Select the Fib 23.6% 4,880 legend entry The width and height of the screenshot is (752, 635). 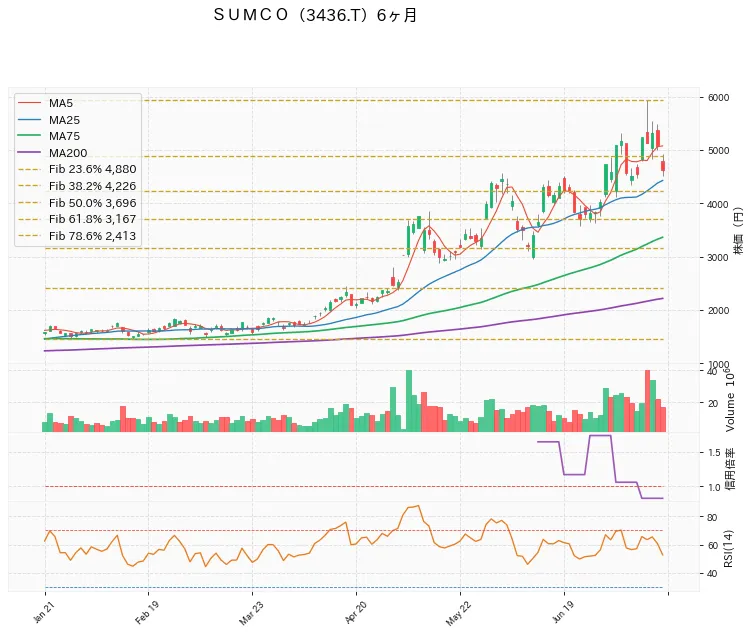pos(77,169)
